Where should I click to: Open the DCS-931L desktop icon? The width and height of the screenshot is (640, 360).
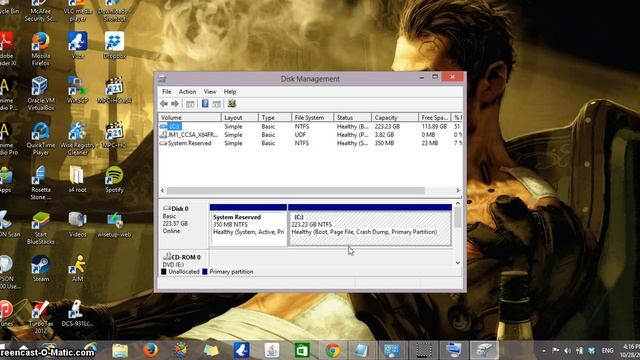coord(78,313)
